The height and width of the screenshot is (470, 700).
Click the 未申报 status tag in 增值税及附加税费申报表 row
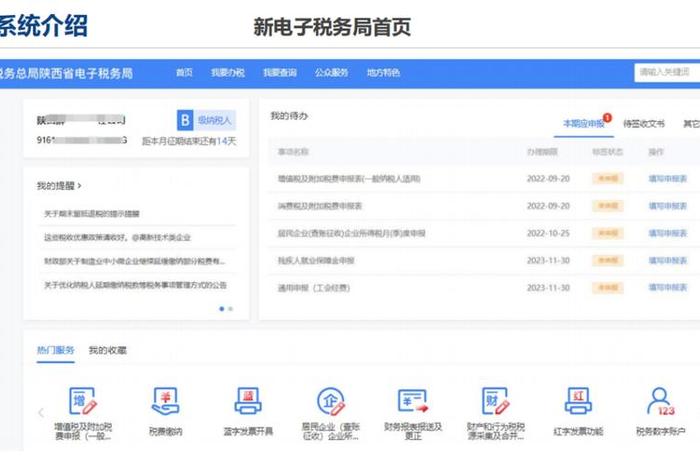tap(608, 179)
